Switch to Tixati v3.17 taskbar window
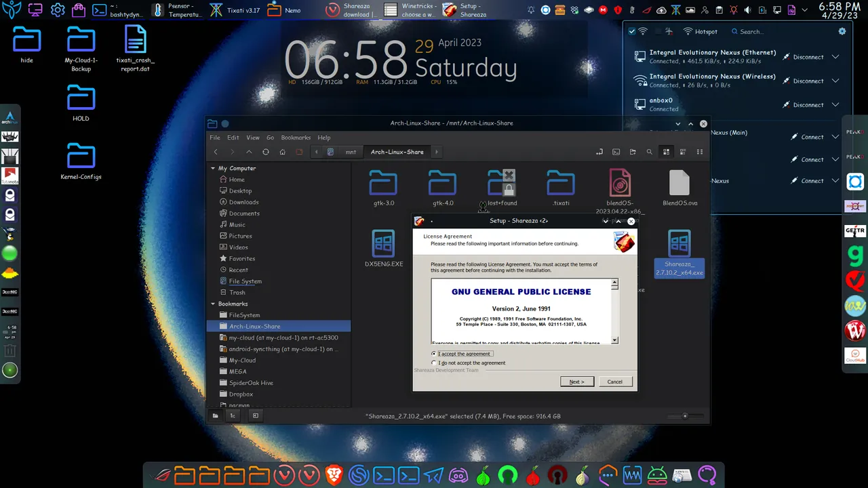Viewport: 868px width, 488px height. (235, 10)
